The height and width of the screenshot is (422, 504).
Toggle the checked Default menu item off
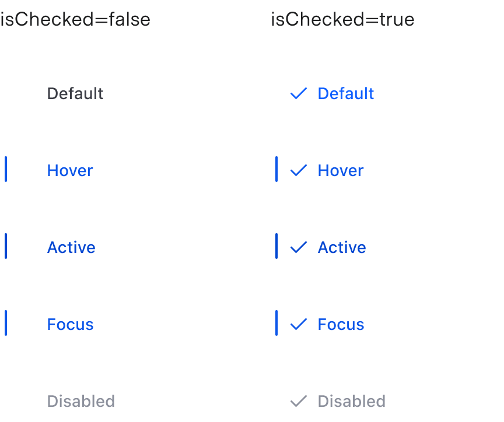click(345, 93)
